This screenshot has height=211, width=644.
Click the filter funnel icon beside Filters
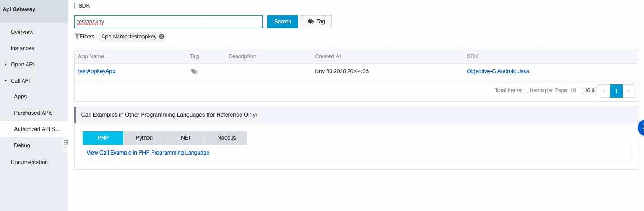pos(77,37)
